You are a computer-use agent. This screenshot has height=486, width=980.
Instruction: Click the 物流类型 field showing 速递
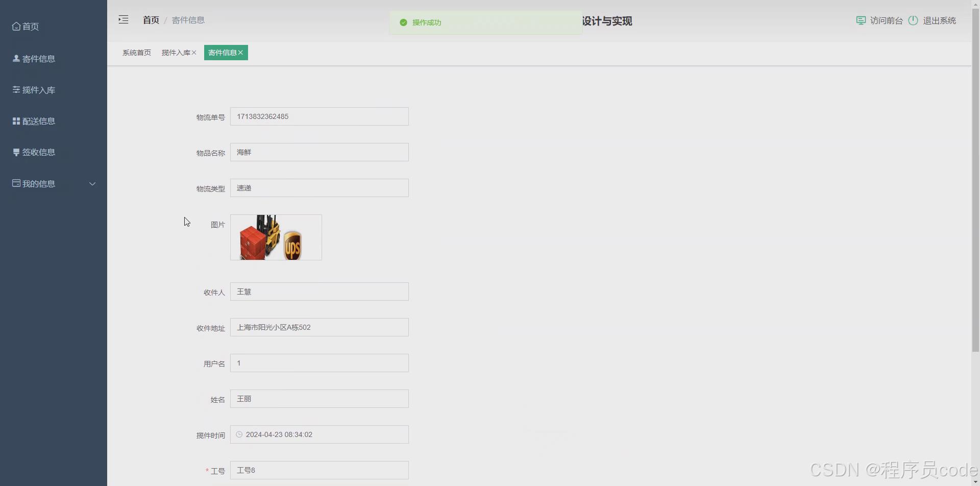[320, 188]
